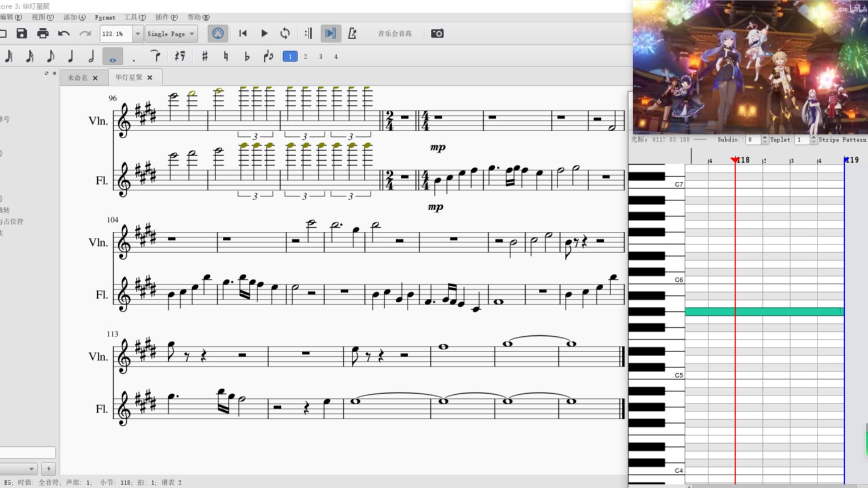The height and width of the screenshot is (488, 868).
Task: Click the plus button in left panel
Action: (49, 469)
